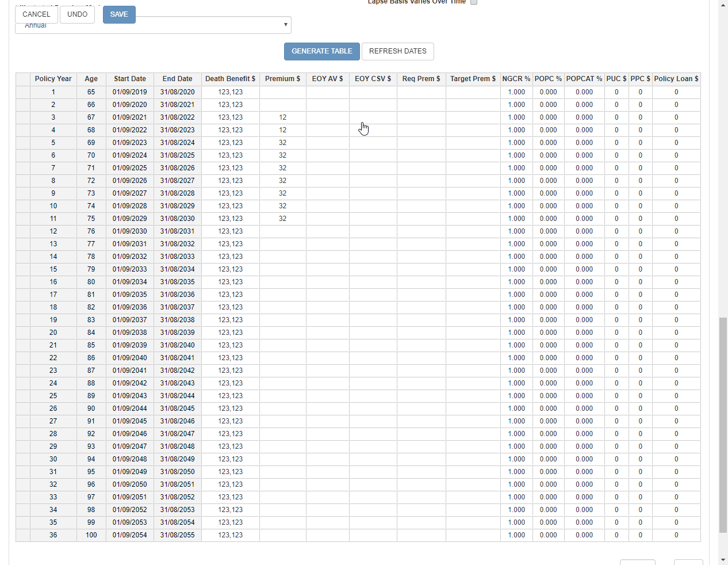Click the scrollbar up arrow

723,5
